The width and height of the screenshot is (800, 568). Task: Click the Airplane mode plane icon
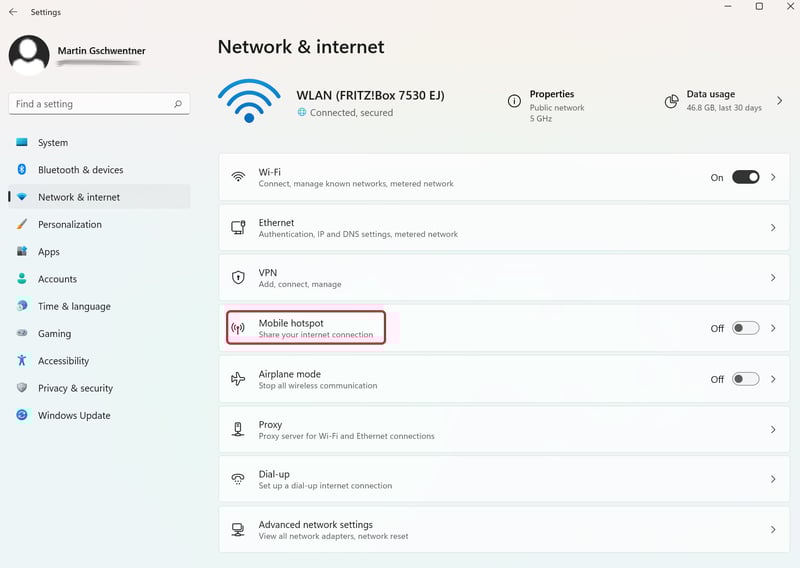tap(238, 379)
